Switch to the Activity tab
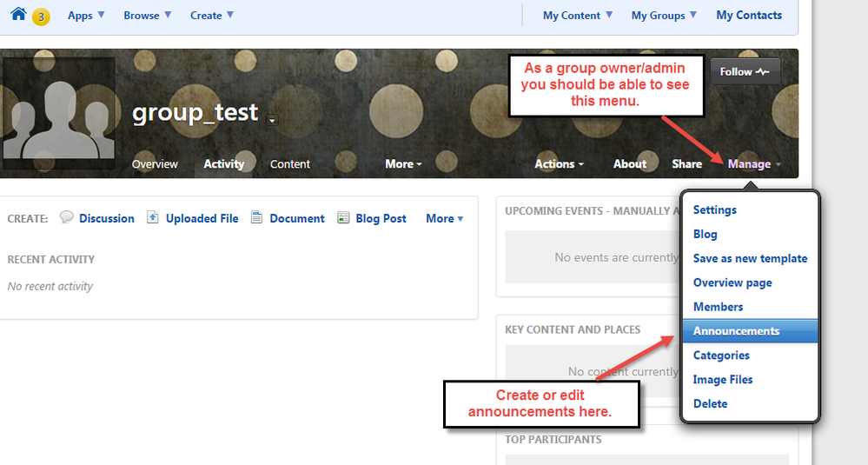The height and width of the screenshot is (465, 868). pyautogui.click(x=223, y=164)
